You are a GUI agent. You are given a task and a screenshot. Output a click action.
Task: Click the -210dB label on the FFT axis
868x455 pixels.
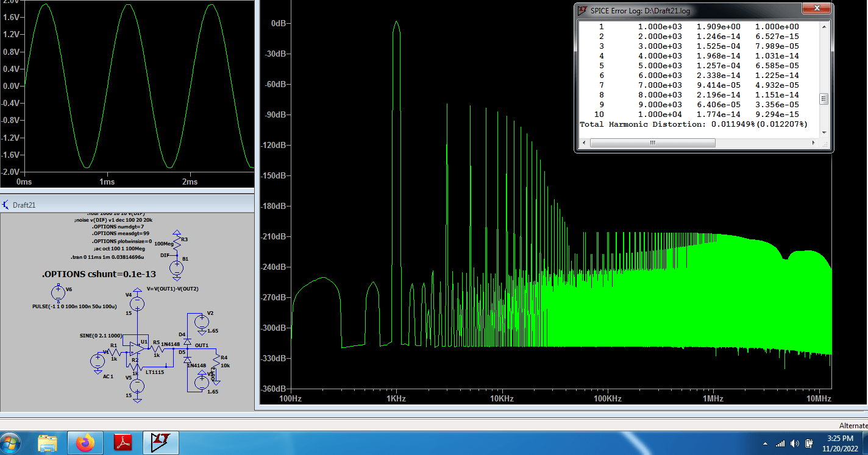coord(274,236)
